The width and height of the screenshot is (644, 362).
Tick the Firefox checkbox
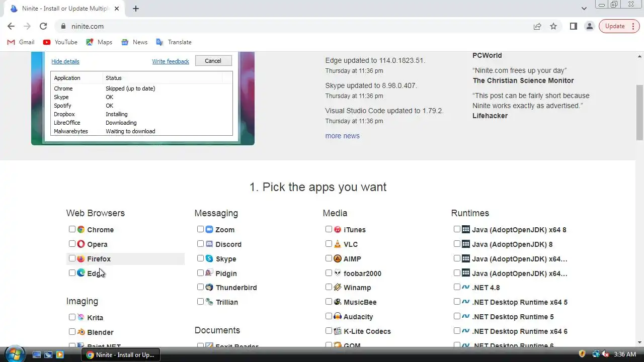(72, 258)
